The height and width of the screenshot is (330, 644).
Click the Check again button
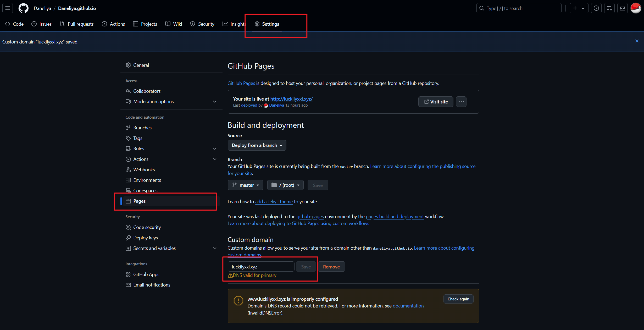tap(458, 299)
